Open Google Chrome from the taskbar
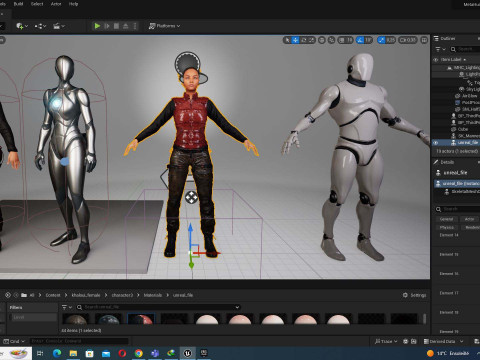This screenshot has height=360, width=480. pos(138,353)
